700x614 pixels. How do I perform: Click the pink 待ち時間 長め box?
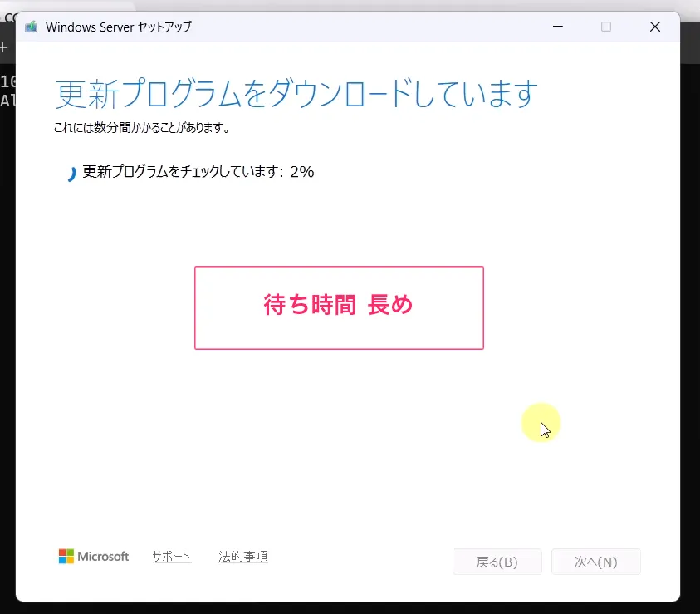[339, 307]
